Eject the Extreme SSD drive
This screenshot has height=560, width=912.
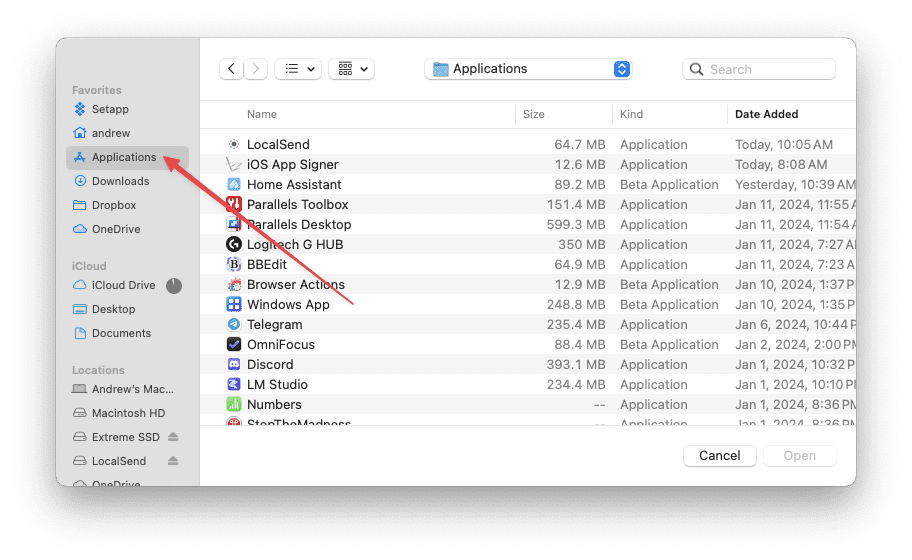click(x=173, y=437)
